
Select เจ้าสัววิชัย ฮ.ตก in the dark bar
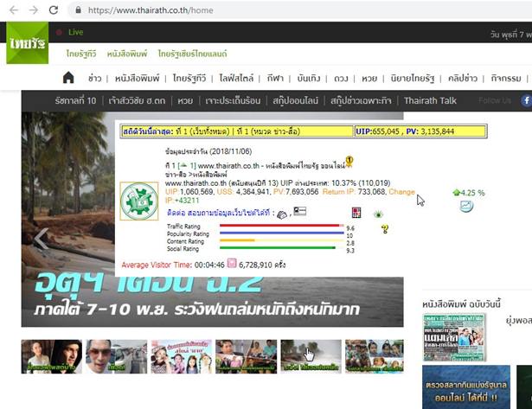[x=137, y=100]
